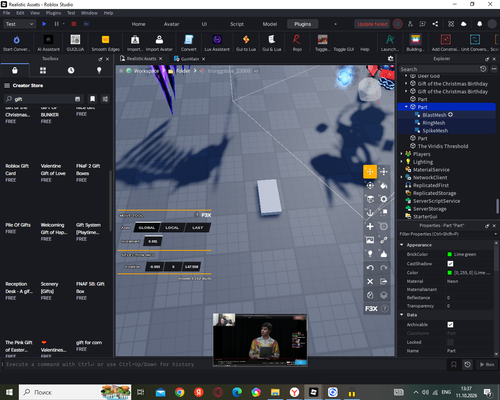Viewport: 500px width, 400px height.
Task: Set move axes to GLOBAL
Action: pos(147,228)
